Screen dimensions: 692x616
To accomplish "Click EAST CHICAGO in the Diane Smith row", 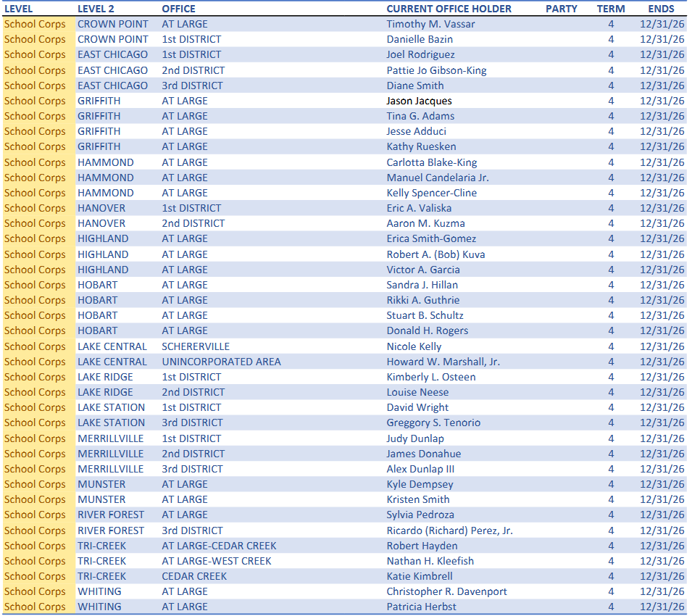I will click(112, 86).
